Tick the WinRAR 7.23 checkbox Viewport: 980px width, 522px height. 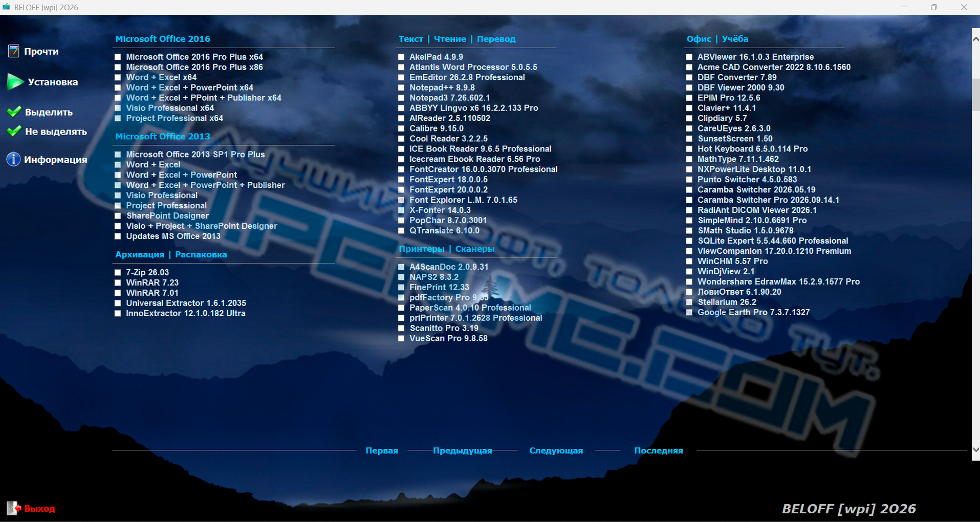coord(118,283)
